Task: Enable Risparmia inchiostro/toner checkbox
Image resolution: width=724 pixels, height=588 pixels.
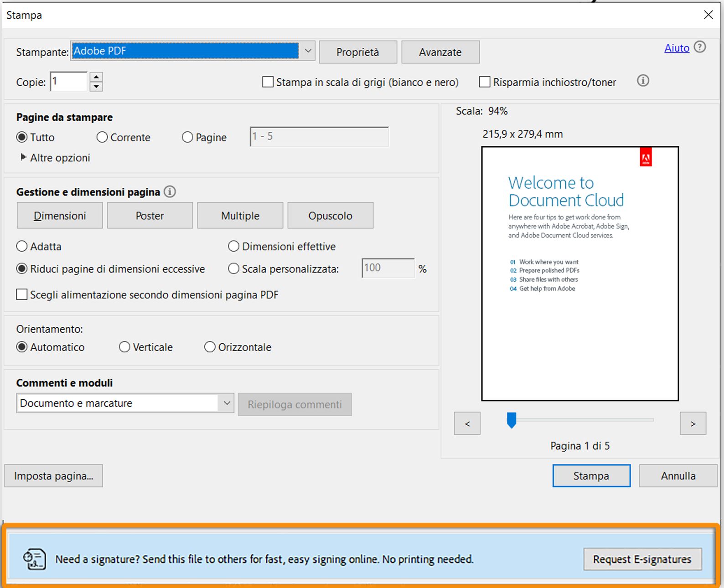Action: point(485,82)
